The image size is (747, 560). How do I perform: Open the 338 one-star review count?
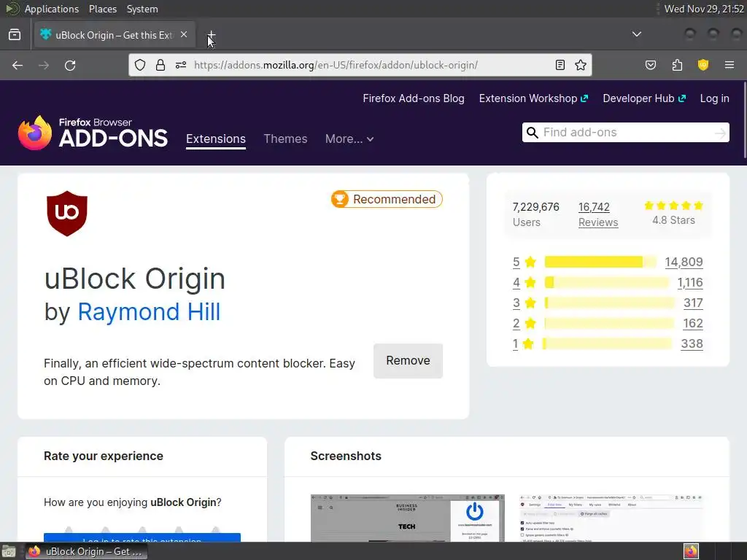point(692,344)
